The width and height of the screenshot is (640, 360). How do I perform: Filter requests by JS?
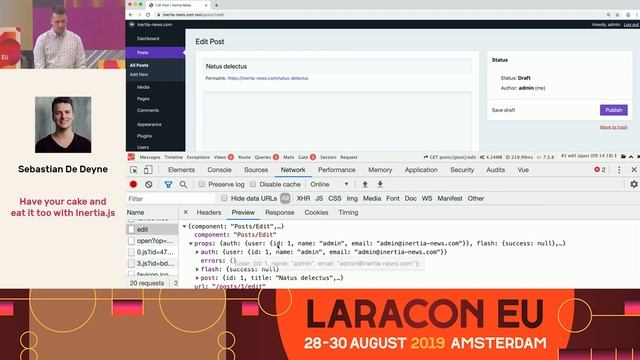(319, 198)
